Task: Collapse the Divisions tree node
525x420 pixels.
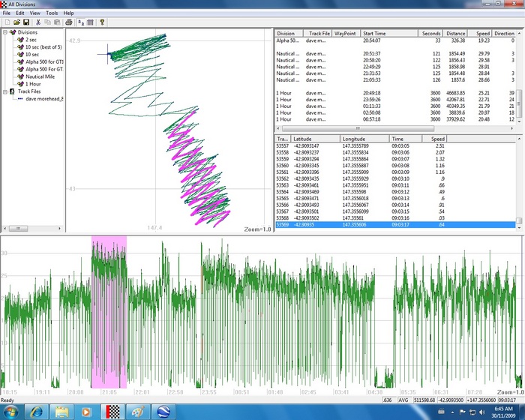Action: [x=5, y=32]
